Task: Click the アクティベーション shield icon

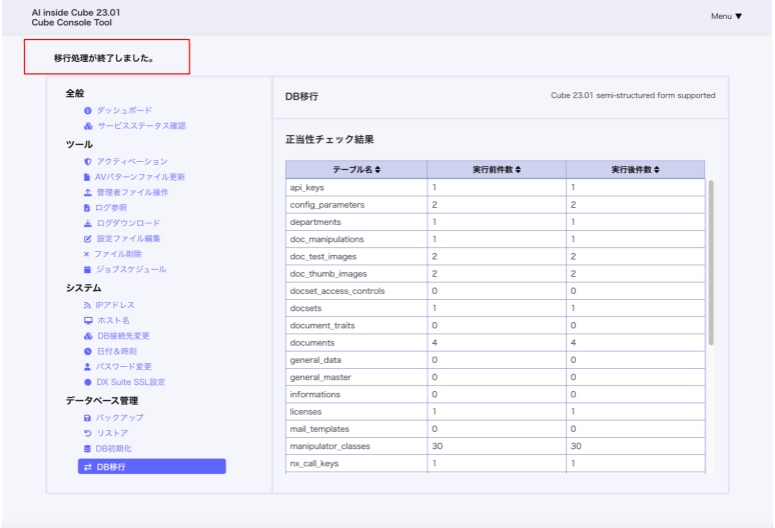Action: (88, 161)
